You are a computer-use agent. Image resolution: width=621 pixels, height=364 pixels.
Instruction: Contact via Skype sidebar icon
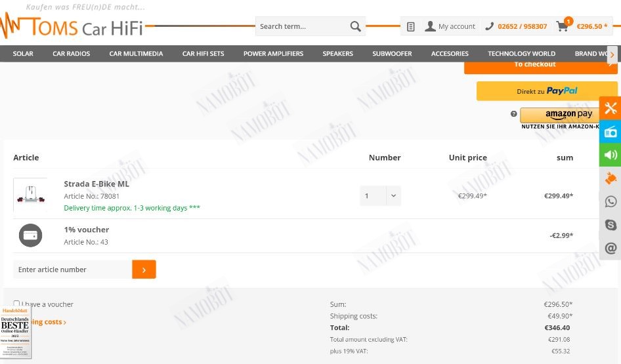point(610,225)
